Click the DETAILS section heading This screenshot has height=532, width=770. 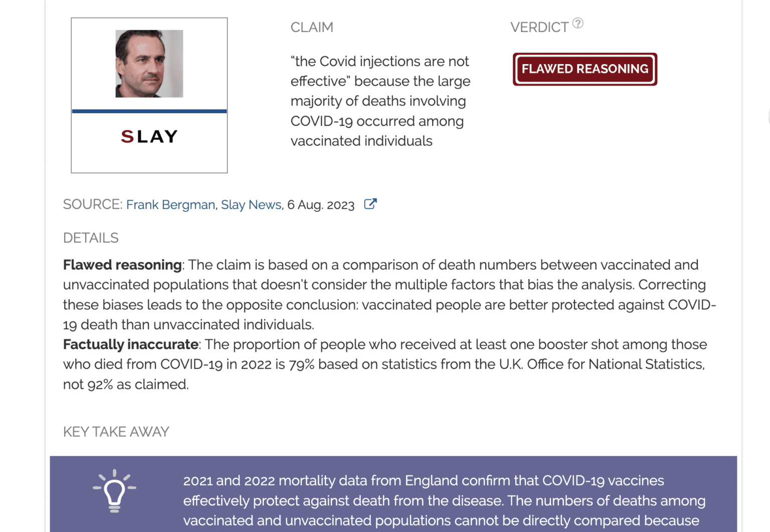click(x=91, y=238)
